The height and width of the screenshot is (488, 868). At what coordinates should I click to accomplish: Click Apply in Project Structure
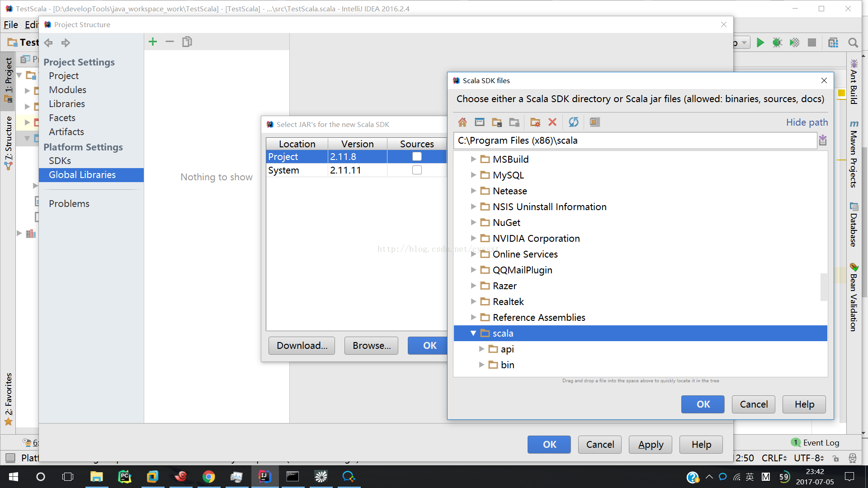coord(651,444)
